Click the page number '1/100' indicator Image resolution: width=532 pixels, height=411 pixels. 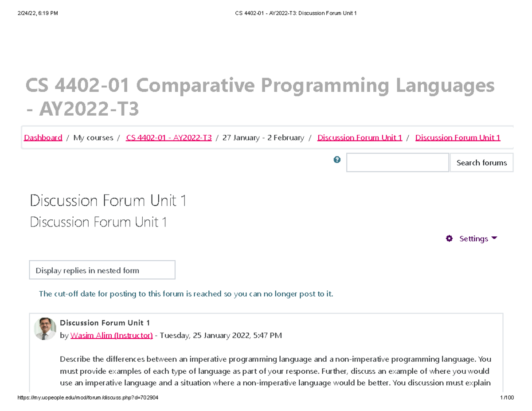pyautogui.click(x=506, y=398)
